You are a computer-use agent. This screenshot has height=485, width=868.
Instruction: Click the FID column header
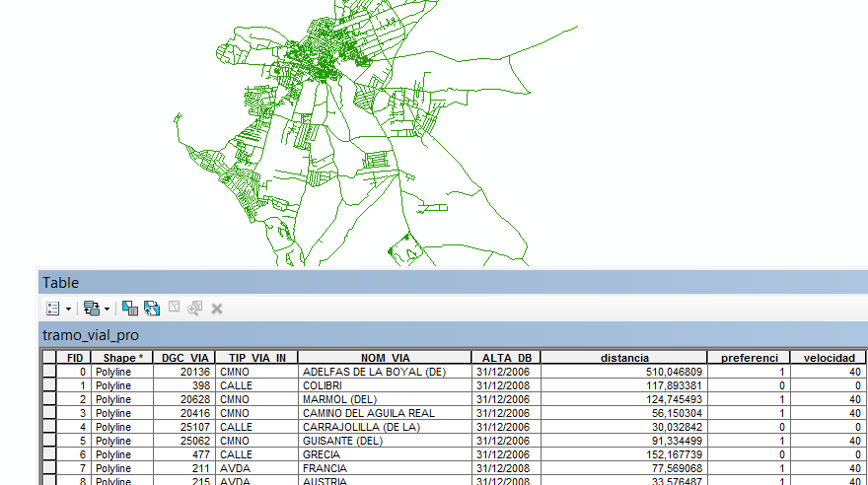click(x=75, y=358)
